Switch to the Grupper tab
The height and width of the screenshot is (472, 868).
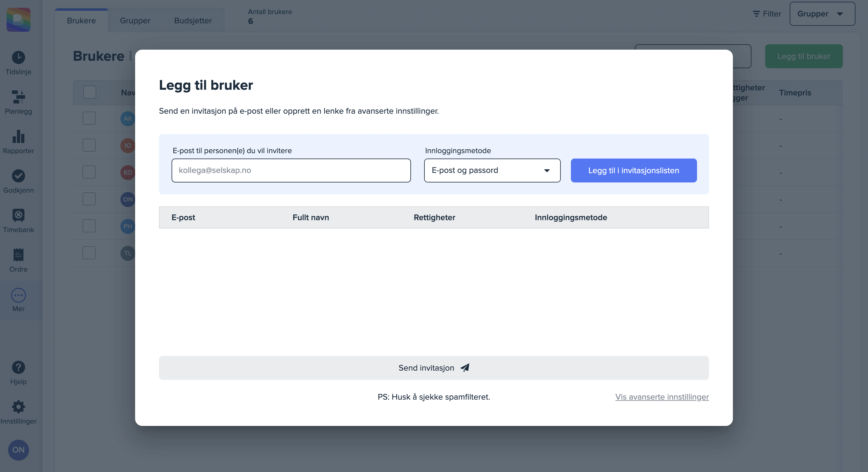[135, 21]
